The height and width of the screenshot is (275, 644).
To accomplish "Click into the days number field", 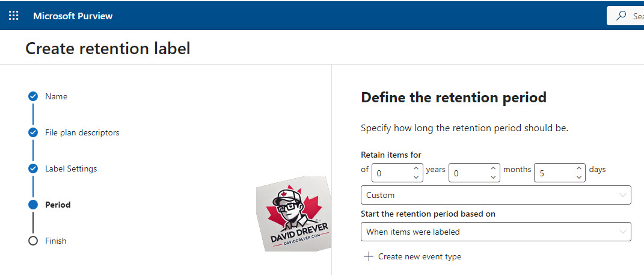I will point(554,173).
